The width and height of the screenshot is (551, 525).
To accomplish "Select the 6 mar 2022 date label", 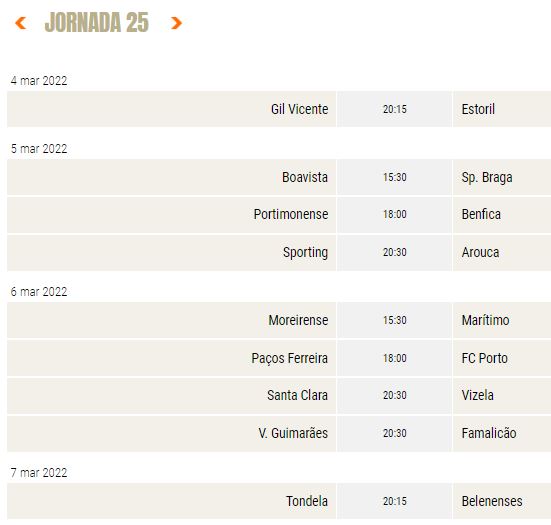I will [x=39, y=292].
